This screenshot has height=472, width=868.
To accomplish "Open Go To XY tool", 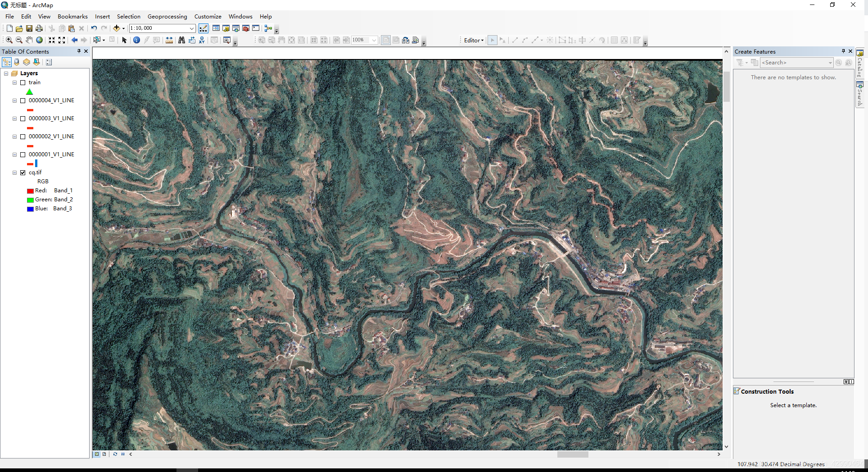I will pyautogui.click(x=202, y=40).
